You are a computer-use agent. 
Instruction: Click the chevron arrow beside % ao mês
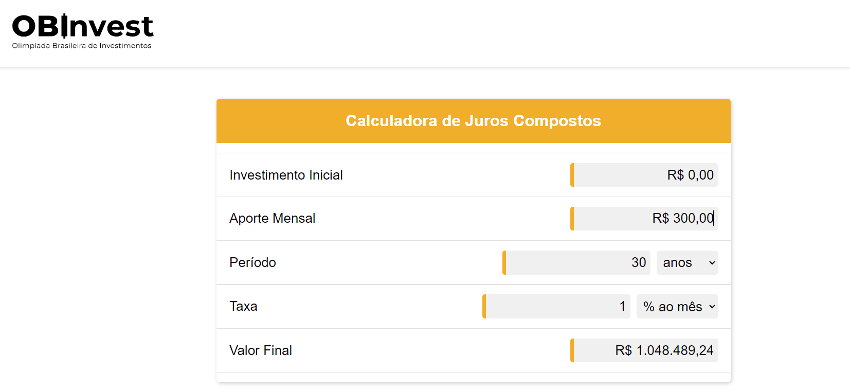[x=712, y=307]
